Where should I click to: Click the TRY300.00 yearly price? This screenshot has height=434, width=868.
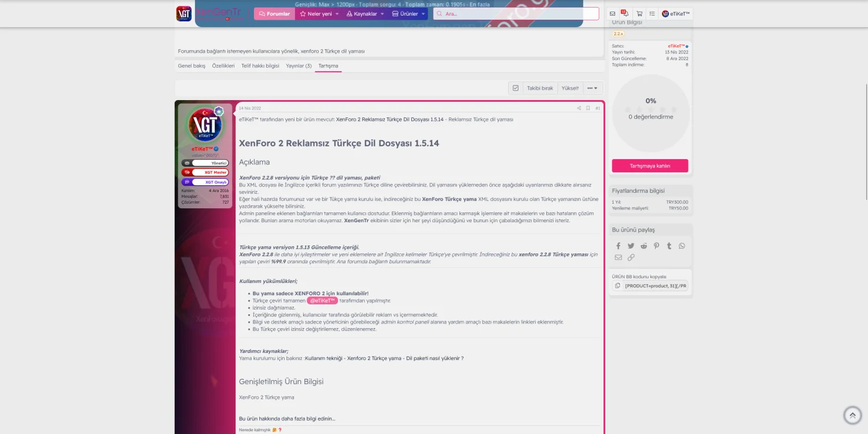[677, 202]
